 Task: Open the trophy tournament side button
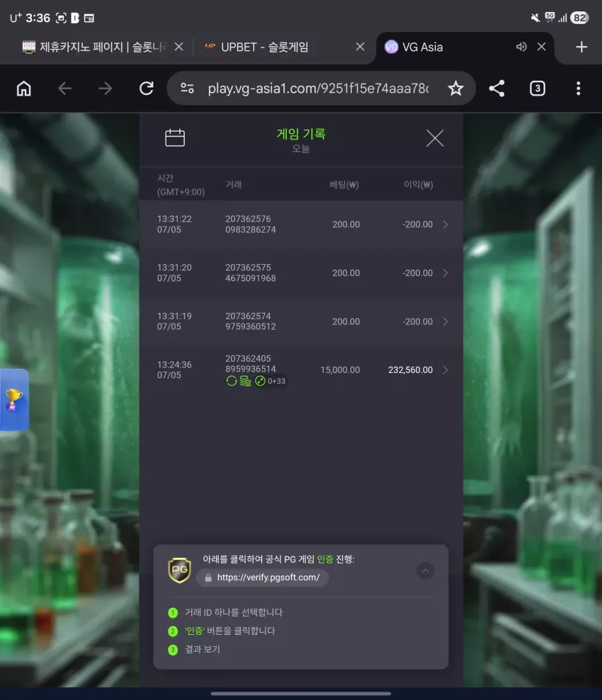click(x=14, y=400)
